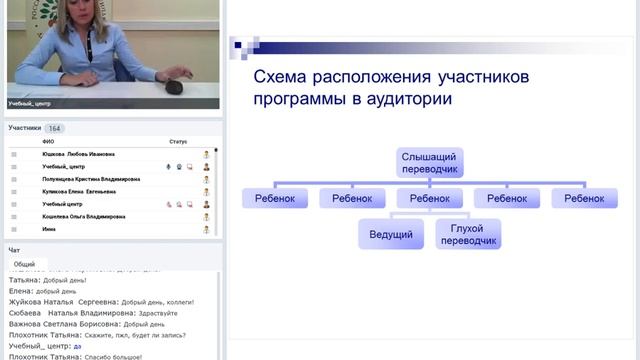The width and height of the screenshot is (640, 360).
Task: Click the Глухой переводчик box on slide
Action: tap(468, 234)
